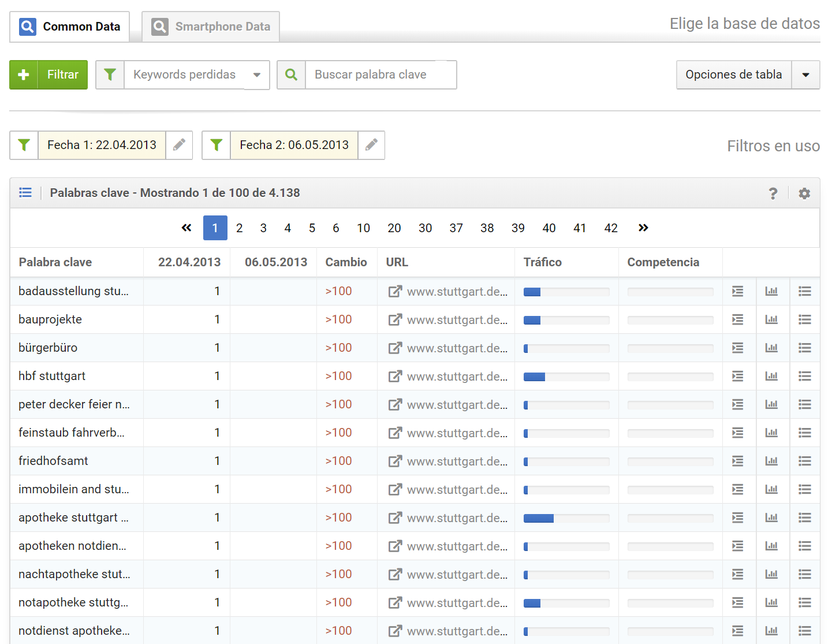Sort by the Tráfico column header
The image size is (832, 644).
click(x=542, y=262)
